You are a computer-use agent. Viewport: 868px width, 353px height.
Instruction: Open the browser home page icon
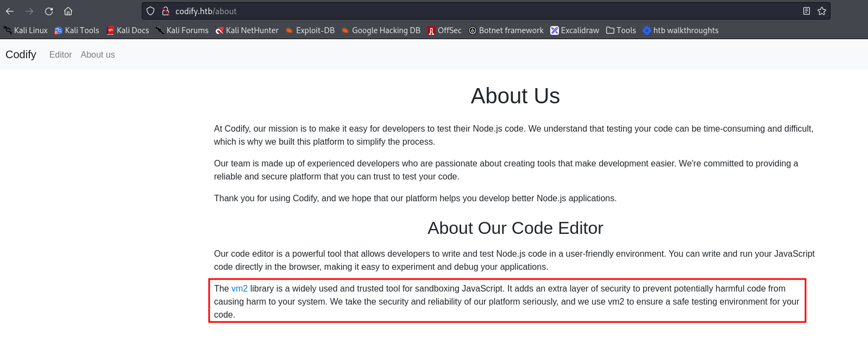click(68, 11)
